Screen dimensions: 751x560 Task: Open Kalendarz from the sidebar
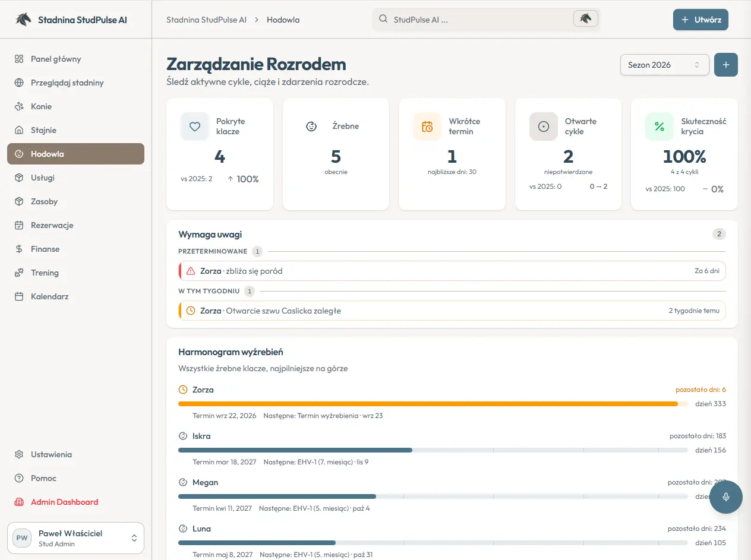[75, 296]
